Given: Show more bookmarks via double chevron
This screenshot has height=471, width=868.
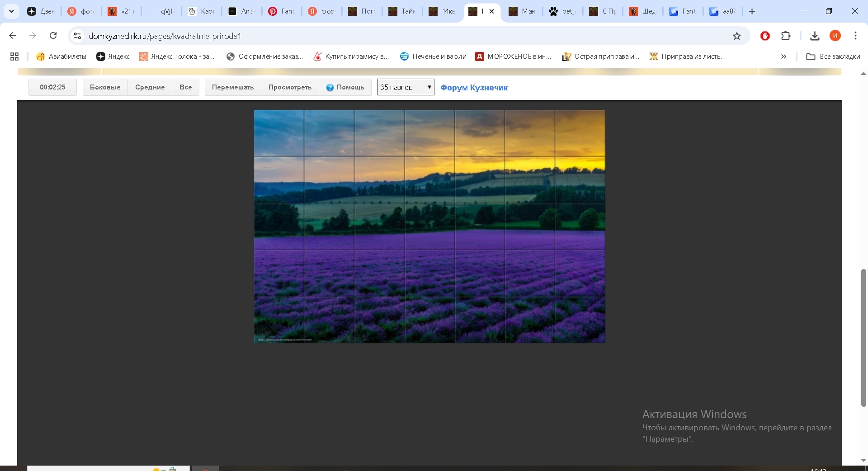Looking at the screenshot, I should [783, 57].
